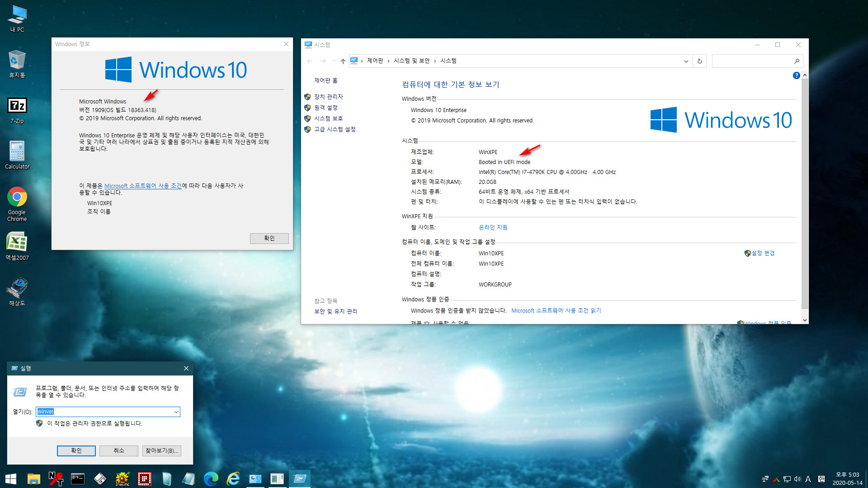
Task: Open the 휴지통 recycle bin icon
Action: [17, 64]
